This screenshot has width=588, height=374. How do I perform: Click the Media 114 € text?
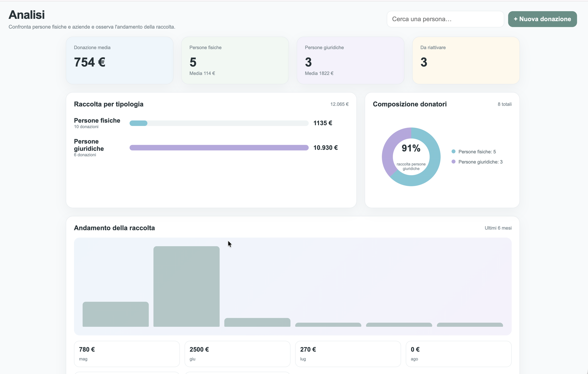coord(202,73)
